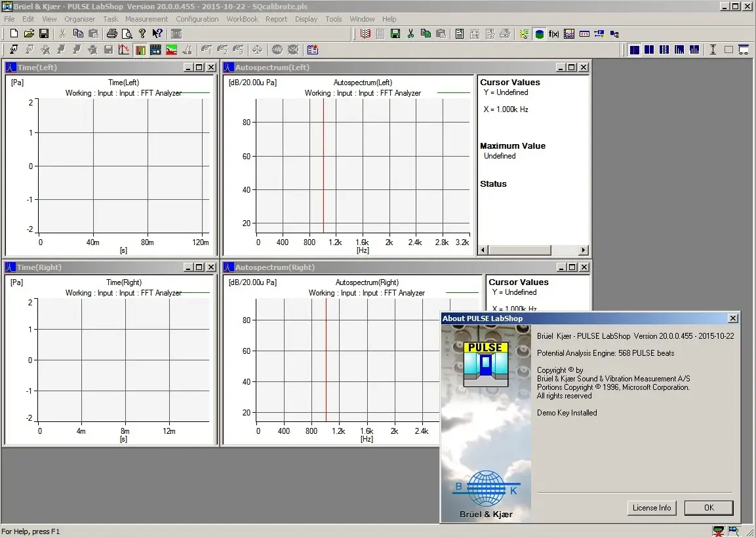The image size is (756, 538).
Task: Open the Measurement menu
Action: pyautogui.click(x=146, y=19)
